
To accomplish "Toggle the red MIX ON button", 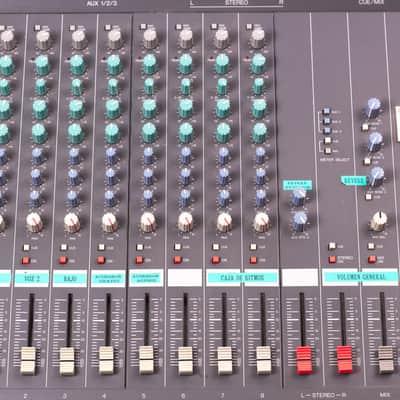I will click(372, 259).
